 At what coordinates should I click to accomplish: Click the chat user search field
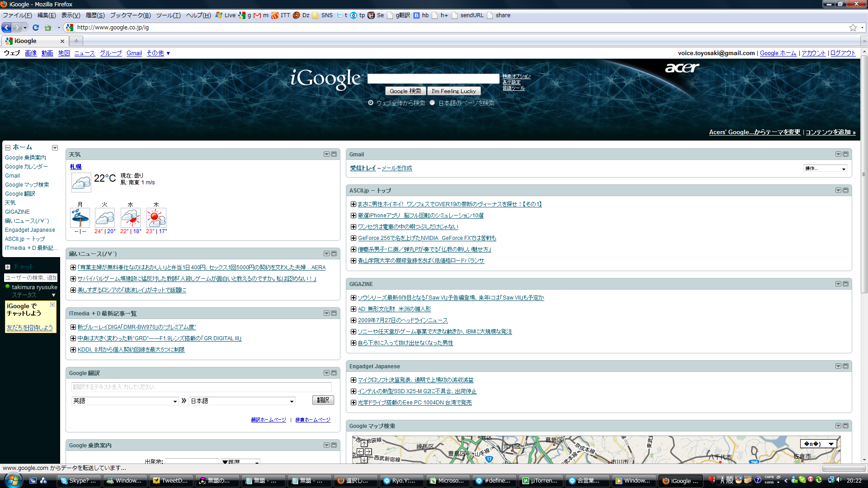[x=31, y=277]
